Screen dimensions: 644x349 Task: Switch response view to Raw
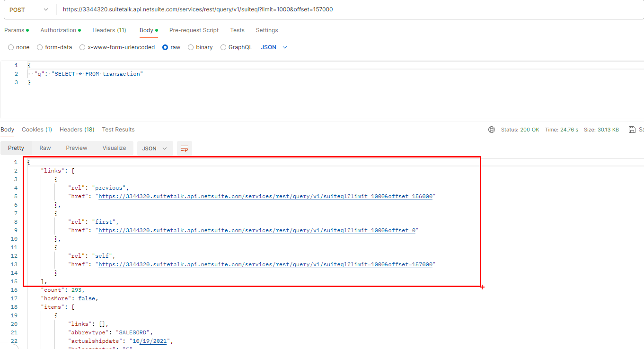45,148
